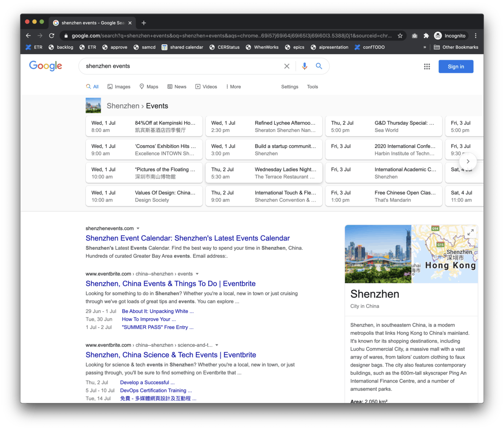Open the Tools search menu
This screenshot has height=430, width=504.
point(312,87)
